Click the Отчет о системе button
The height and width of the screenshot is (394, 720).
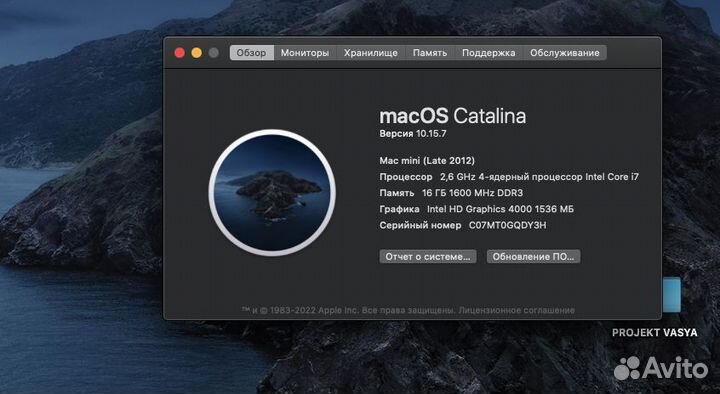428,257
